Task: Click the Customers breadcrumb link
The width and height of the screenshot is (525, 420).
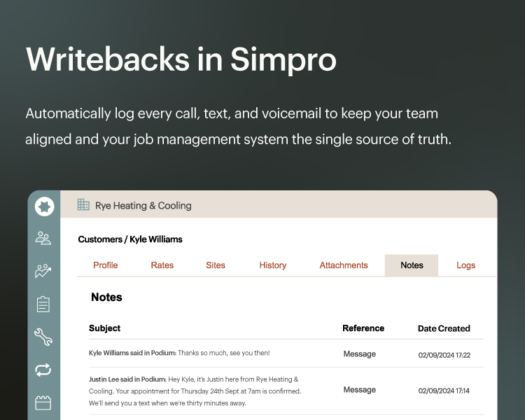Action: [x=99, y=239]
